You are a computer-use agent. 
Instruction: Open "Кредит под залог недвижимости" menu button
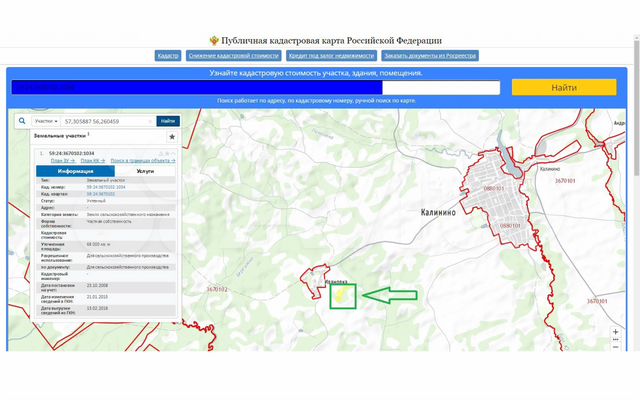pyautogui.click(x=331, y=56)
